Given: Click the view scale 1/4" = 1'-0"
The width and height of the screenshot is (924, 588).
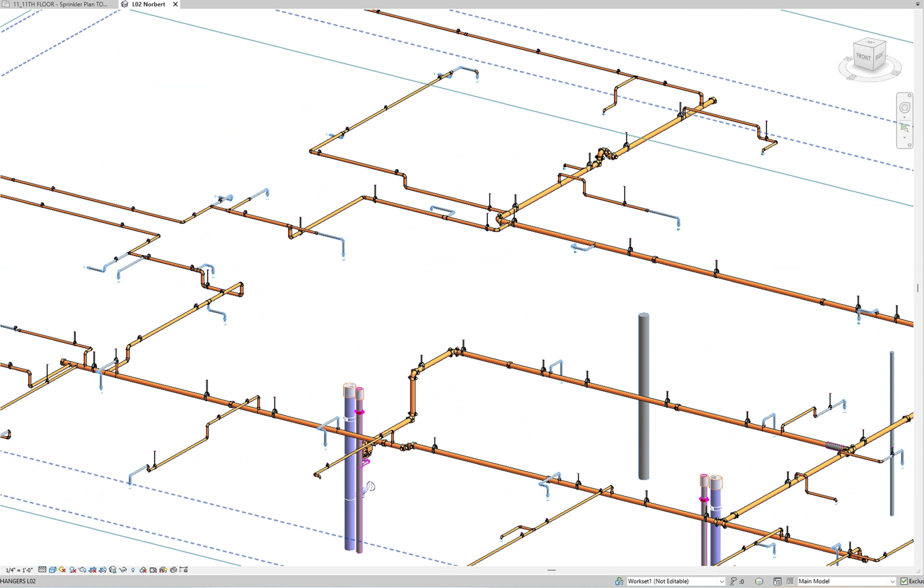Looking at the screenshot, I should tap(19, 570).
